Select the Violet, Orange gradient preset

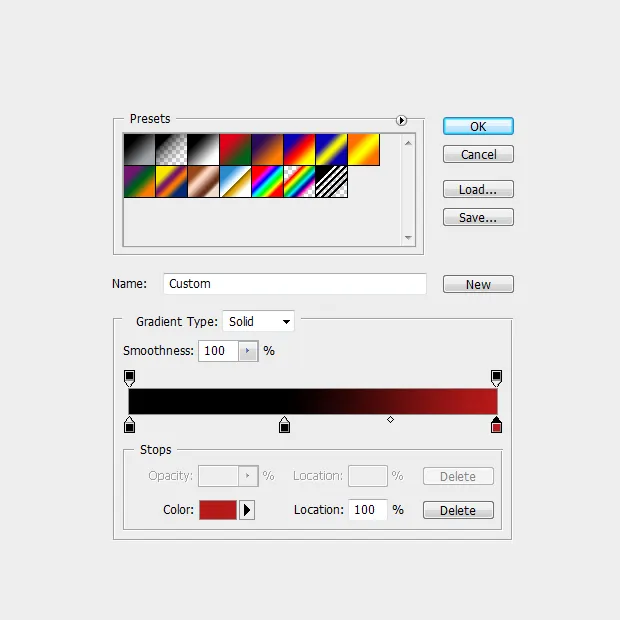point(267,150)
